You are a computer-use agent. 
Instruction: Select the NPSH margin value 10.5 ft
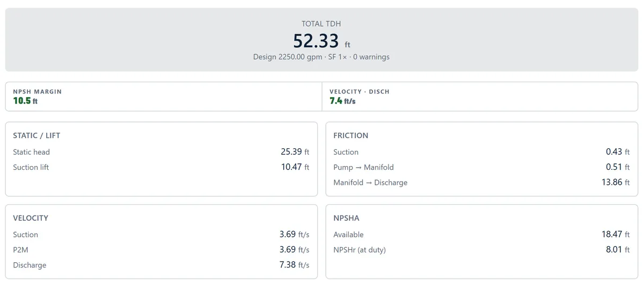point(25,100)
